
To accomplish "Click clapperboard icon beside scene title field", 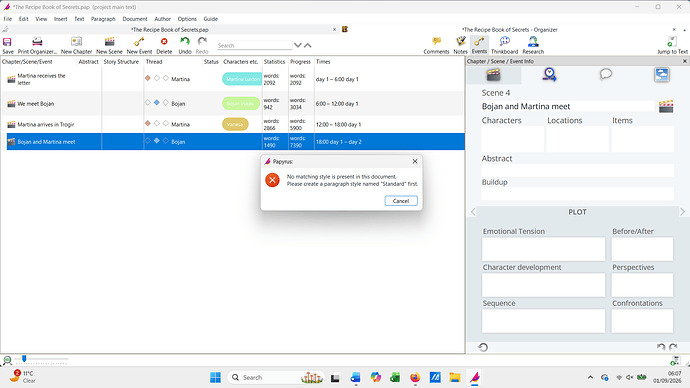I will point(666,106).
